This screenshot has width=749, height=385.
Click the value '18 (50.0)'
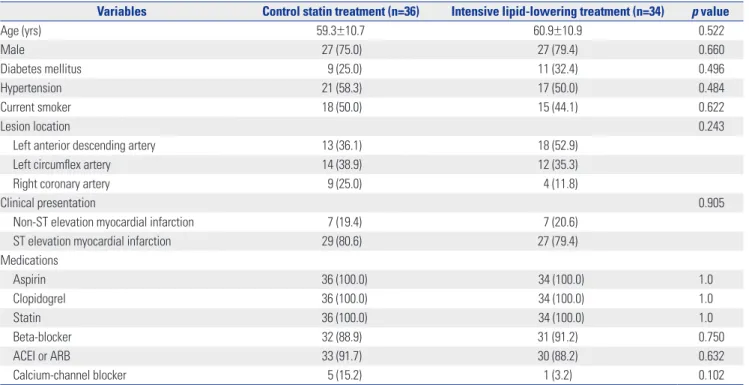342,107
